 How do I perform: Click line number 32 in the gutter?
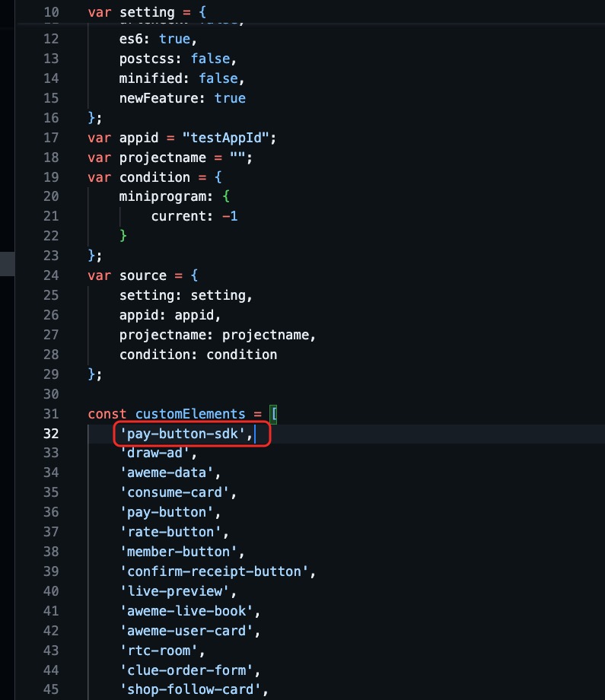tap(51, 434)
